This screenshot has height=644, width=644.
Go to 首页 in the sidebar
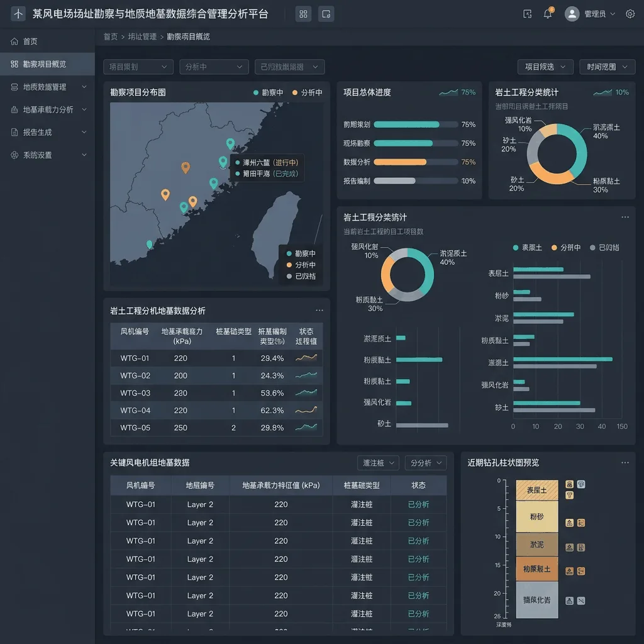pyautogui.click(x=47, y=41)
